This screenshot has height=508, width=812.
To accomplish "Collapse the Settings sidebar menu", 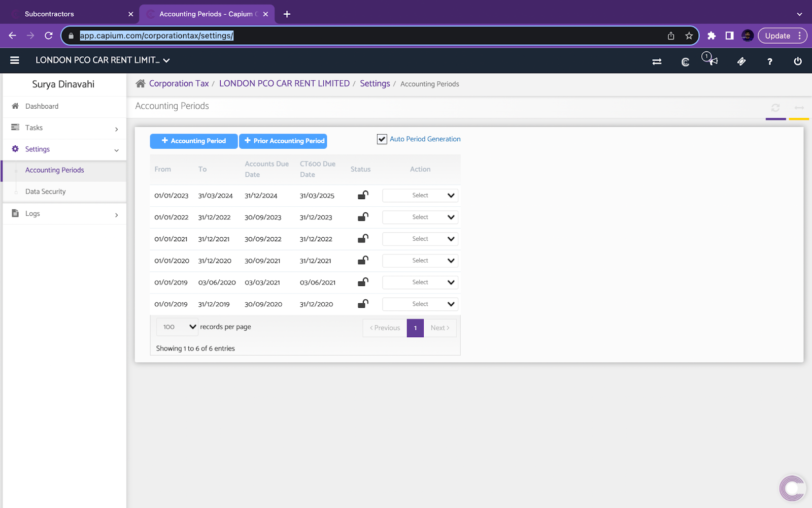I will [x=64, y=149].
